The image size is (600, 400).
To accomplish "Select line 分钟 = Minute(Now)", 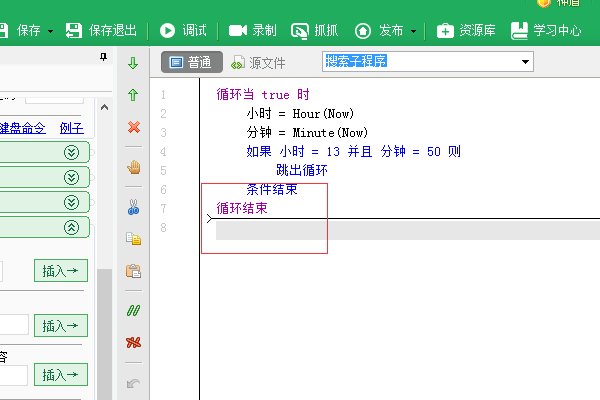I will [x=307, y=132].
